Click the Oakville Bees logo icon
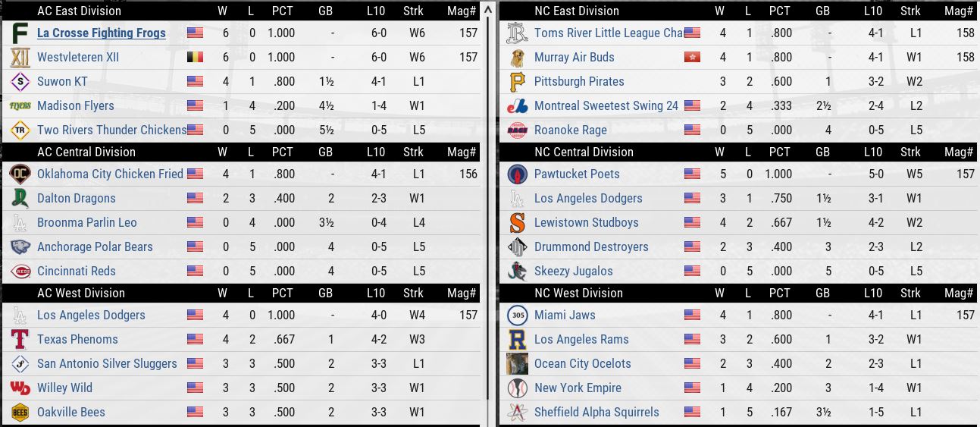This screenshot has height=427, width=980. 20,412
